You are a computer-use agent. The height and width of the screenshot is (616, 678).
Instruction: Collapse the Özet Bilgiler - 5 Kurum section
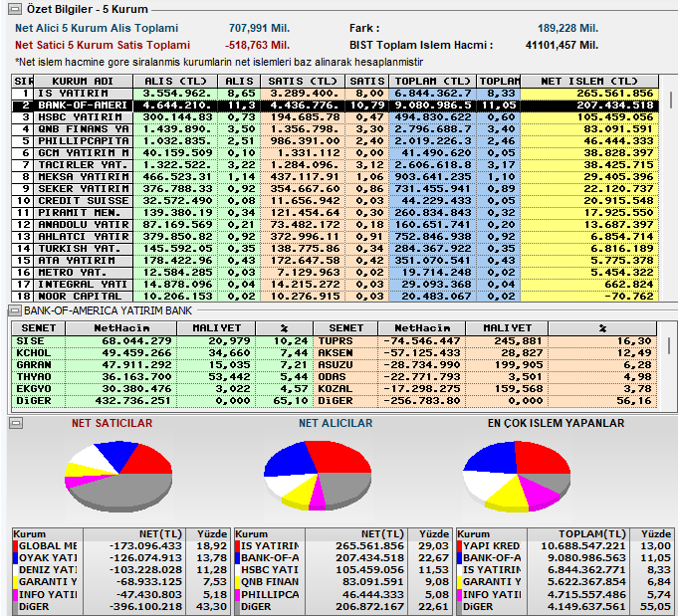pyautogui.click(x=15, y=9)
